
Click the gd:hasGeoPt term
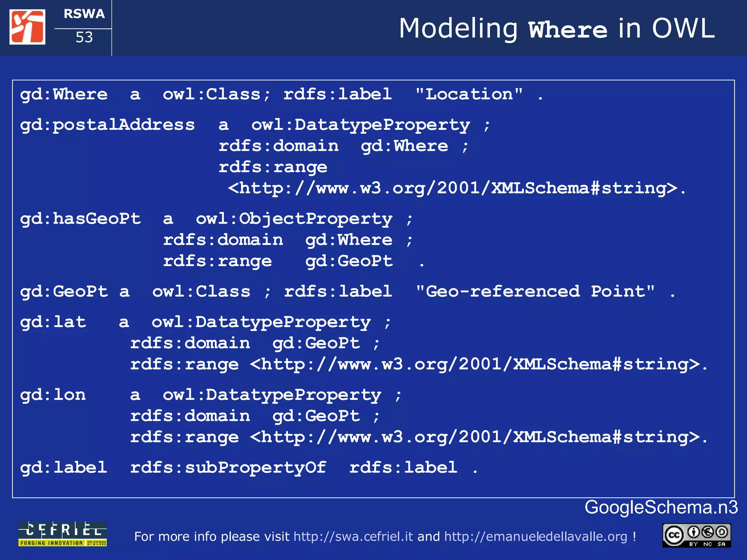(80, 219)
